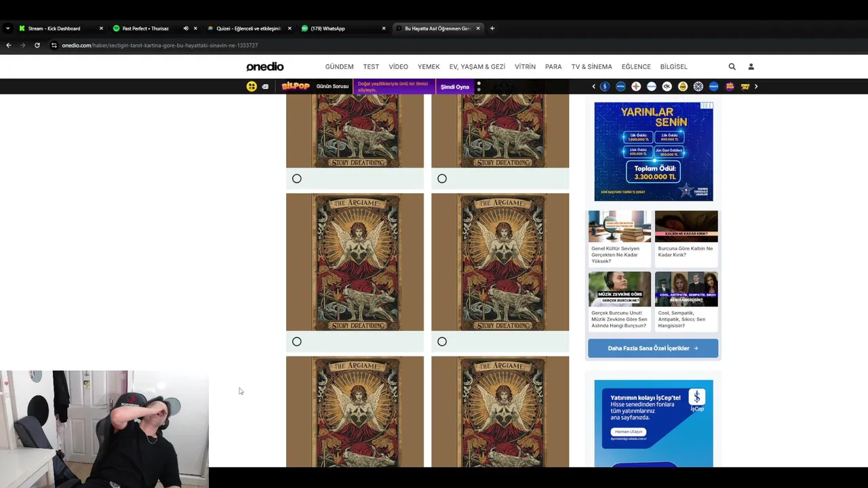Viewport: 868px width, 488px height.
Task: Click the bottom-left Arciame tarot card image
Action: pyautogui.click(x=355, y=411)
